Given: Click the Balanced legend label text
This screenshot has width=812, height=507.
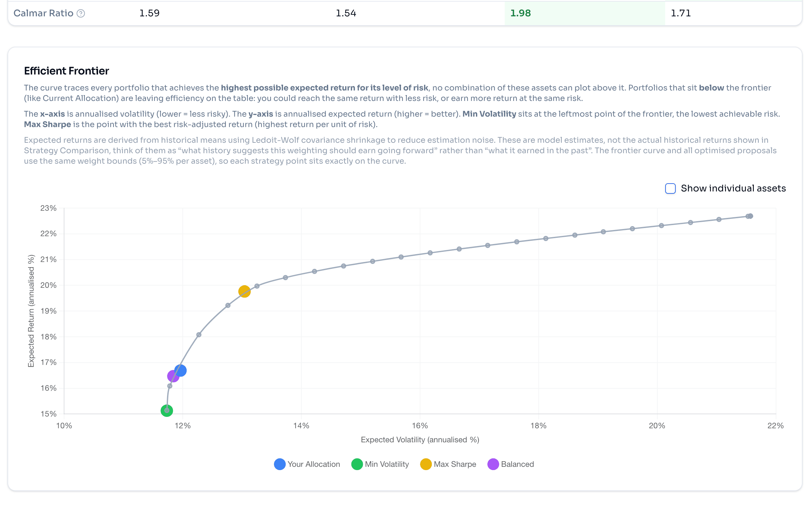Looking at the screenshot, I should point(517,464).
